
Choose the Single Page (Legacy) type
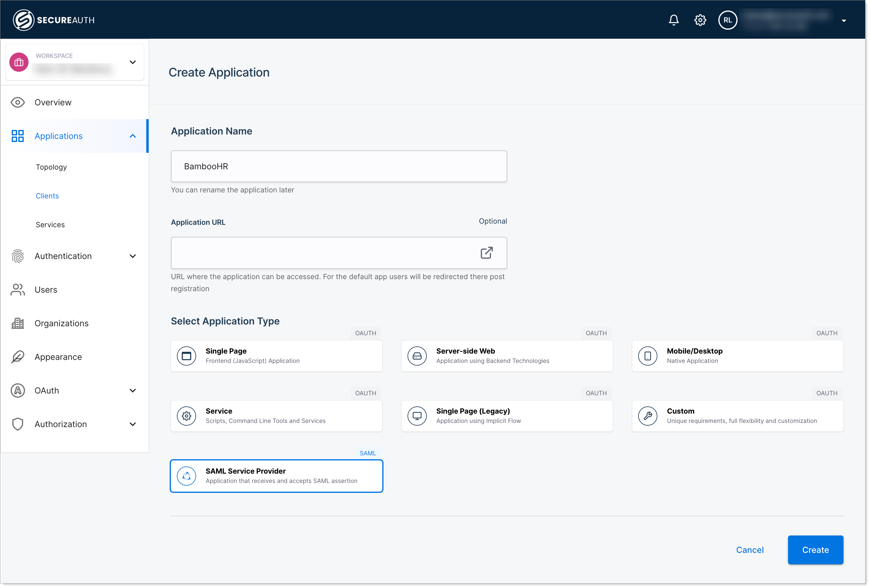tap(507, 416)
